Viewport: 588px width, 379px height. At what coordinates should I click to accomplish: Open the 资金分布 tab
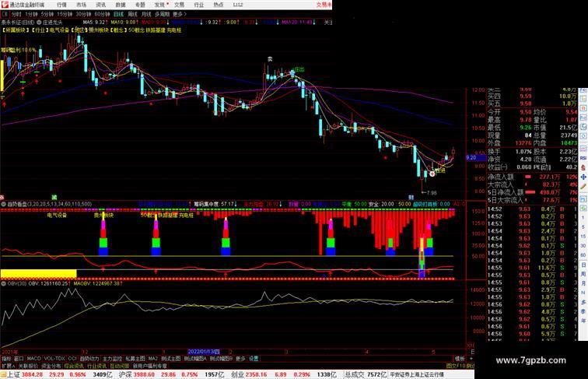click(51, 366)
